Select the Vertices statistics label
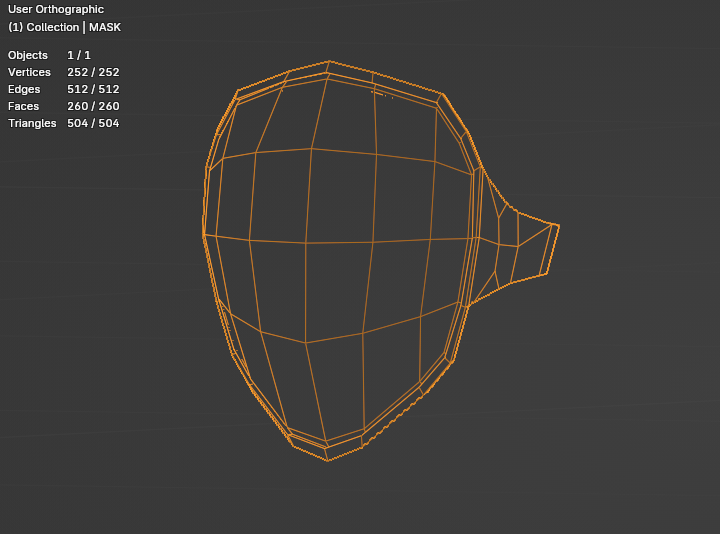Image resolution: width=720 pixels, height=534 pixels. click(29, 72)
